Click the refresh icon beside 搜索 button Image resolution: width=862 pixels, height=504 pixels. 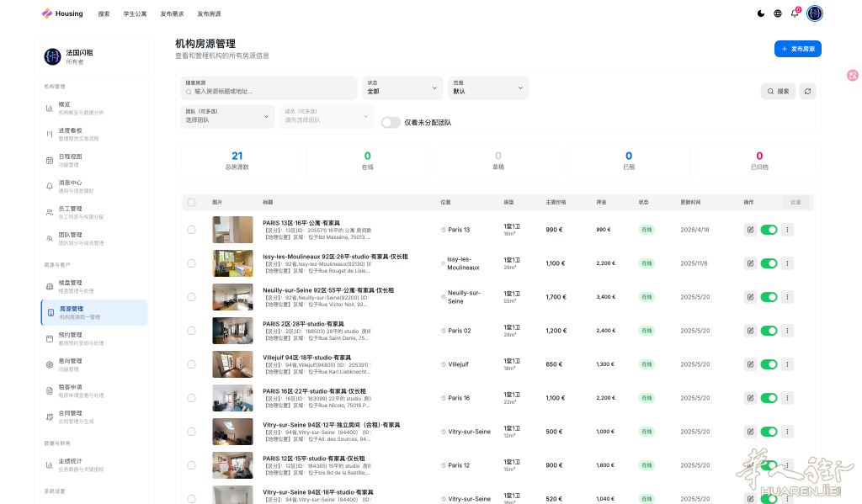click(x=807, y=91)
